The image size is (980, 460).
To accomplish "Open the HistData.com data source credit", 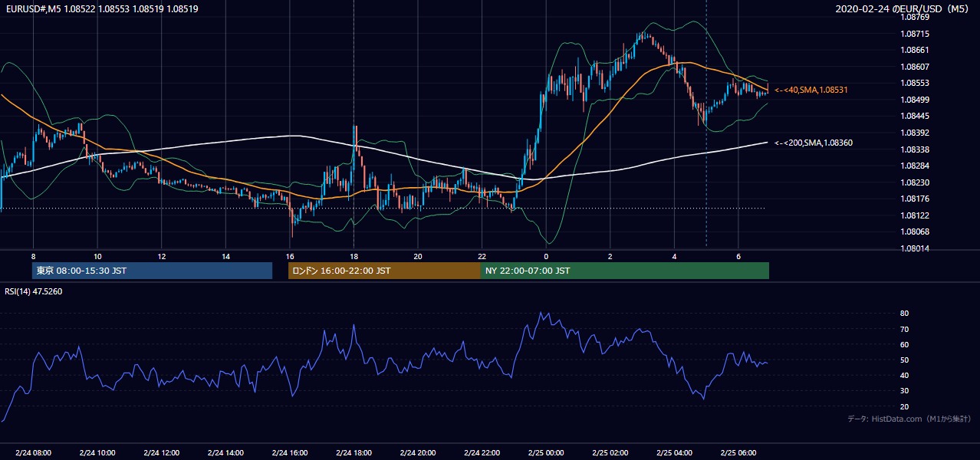I will [909, 419].
